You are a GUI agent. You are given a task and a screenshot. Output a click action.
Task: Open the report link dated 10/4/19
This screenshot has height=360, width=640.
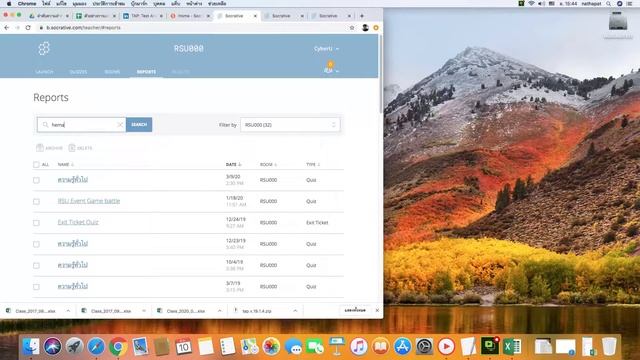click(73, 265)
